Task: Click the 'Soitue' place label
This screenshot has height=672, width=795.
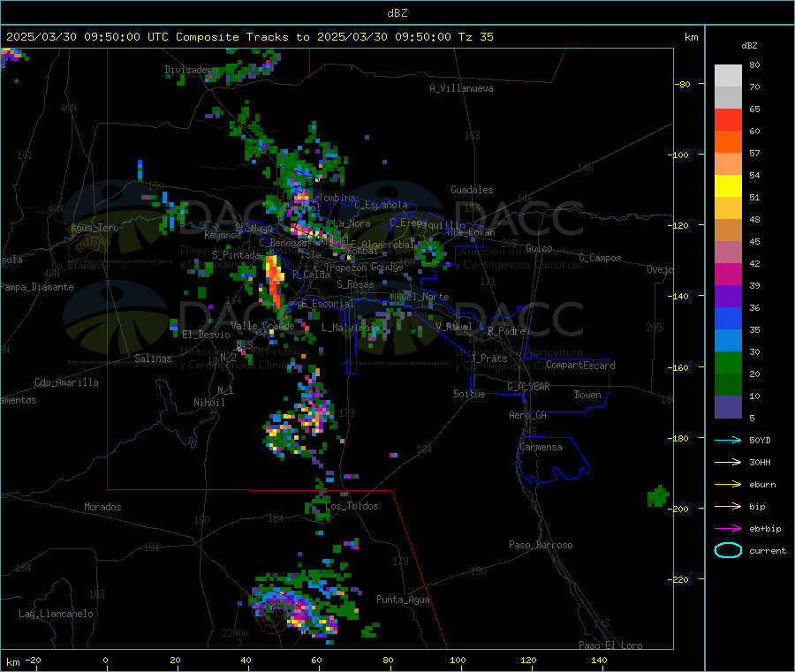Action: [469, 394]
